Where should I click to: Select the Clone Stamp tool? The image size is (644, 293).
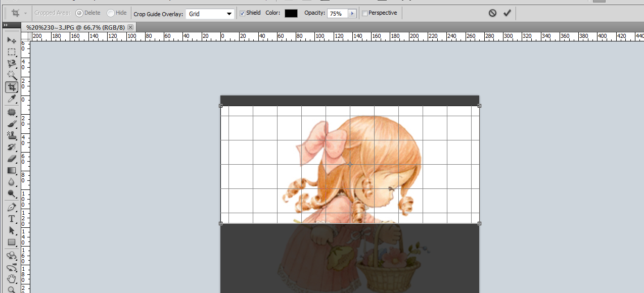(x=12, y=135)
